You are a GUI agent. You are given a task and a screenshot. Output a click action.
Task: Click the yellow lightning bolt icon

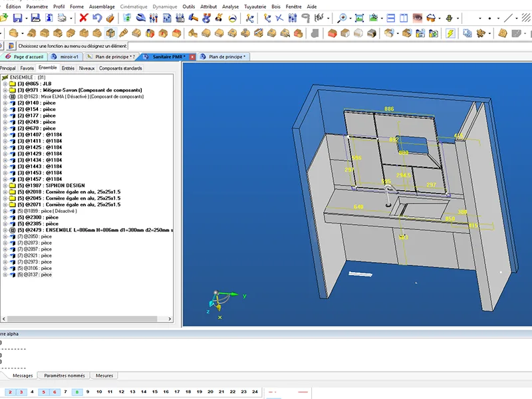[450, 33]
